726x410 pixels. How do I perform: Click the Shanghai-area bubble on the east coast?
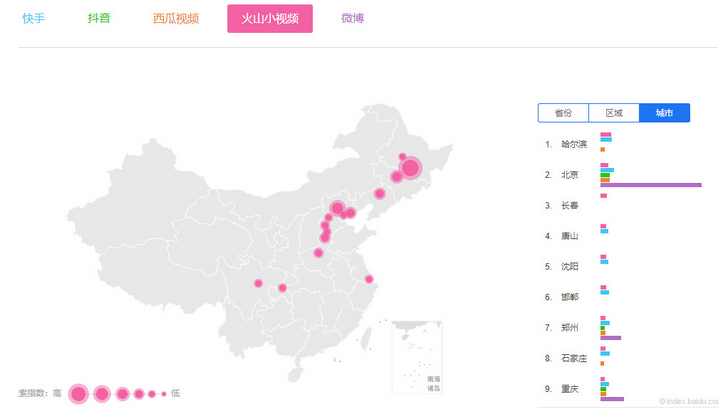pos(369,279)
